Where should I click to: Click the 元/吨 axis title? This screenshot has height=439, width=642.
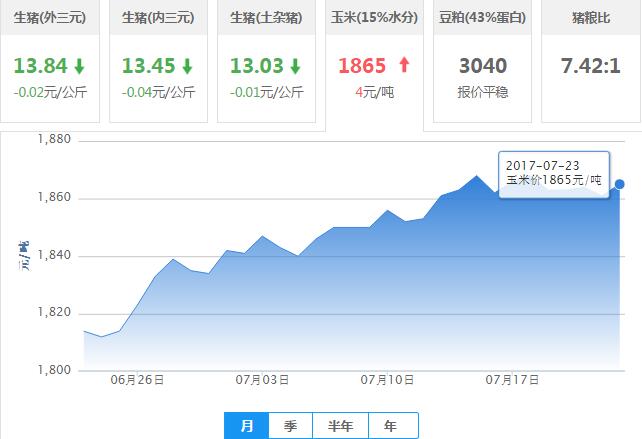click(x=24, y=256)
